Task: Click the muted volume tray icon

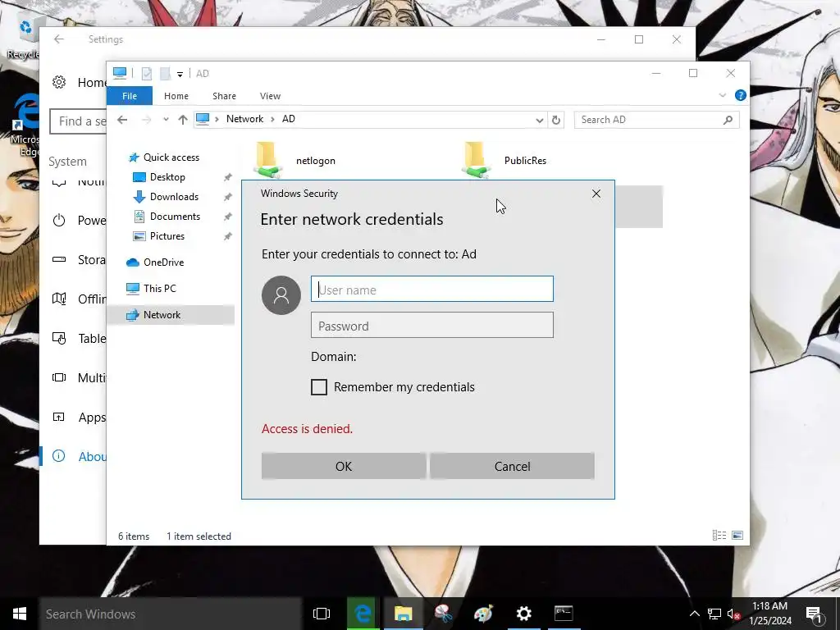Action: (x=733, y=614)
